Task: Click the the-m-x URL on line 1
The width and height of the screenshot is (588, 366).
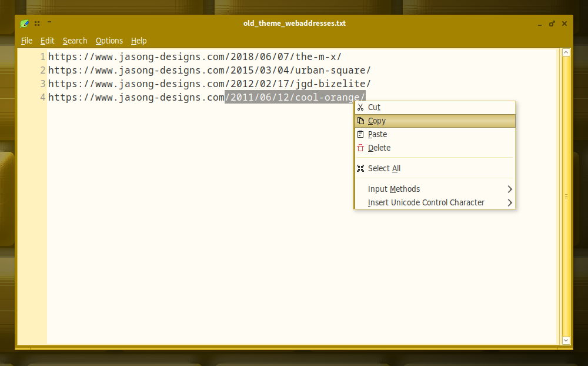Action: 195,56
